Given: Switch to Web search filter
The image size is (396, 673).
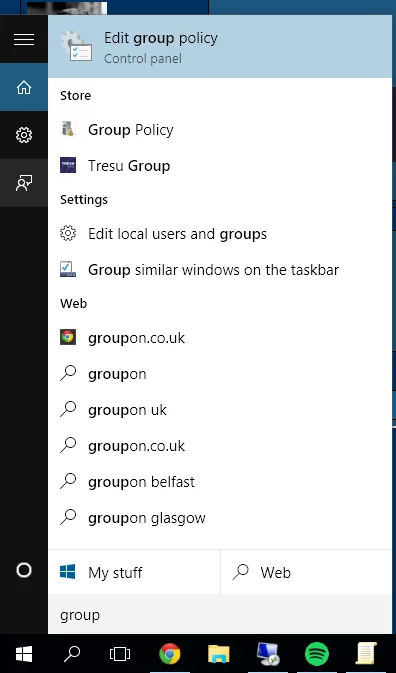Looking at the screenshot, I should [x=308, y=572].
